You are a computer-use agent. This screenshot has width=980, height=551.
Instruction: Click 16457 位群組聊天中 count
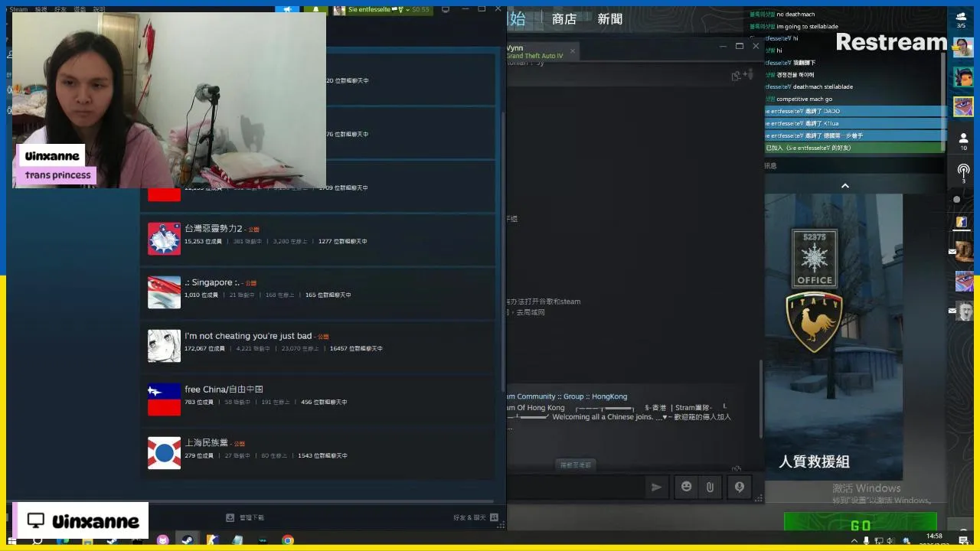[356, 348]
